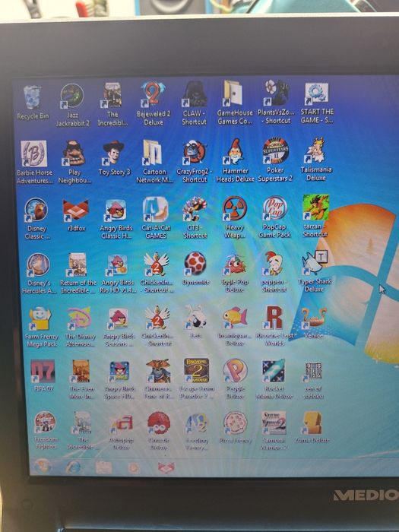Open Poker Superstars 2
Viewport: 399px width, 532px height.
[x=275, y=151]
